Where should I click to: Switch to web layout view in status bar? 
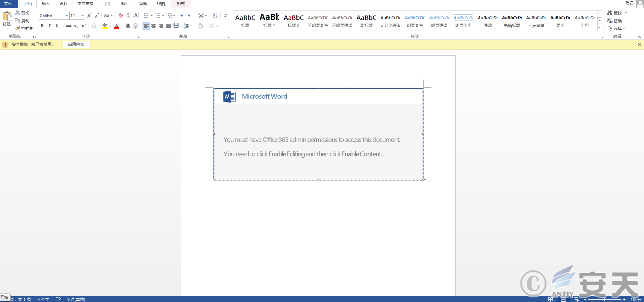(576, 299)
